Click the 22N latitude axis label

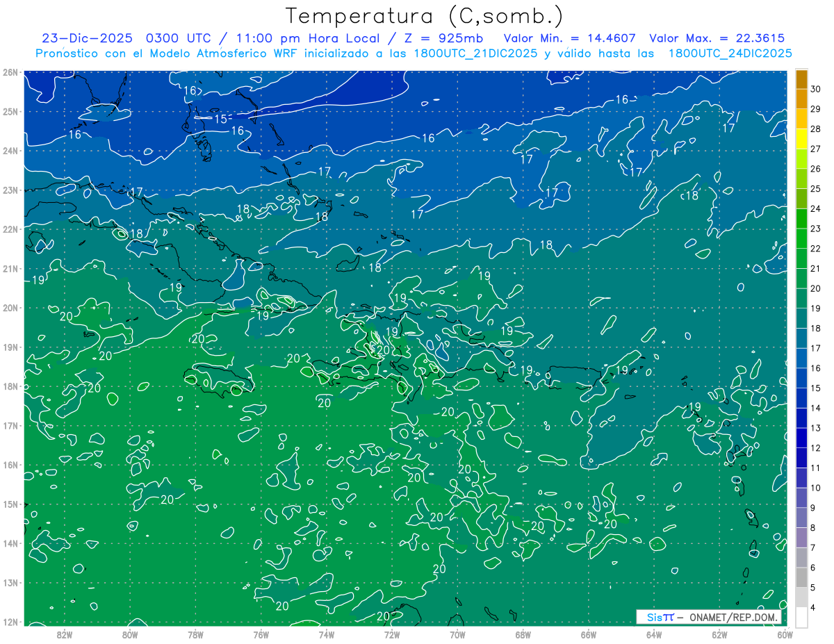[x=10, y=229]
